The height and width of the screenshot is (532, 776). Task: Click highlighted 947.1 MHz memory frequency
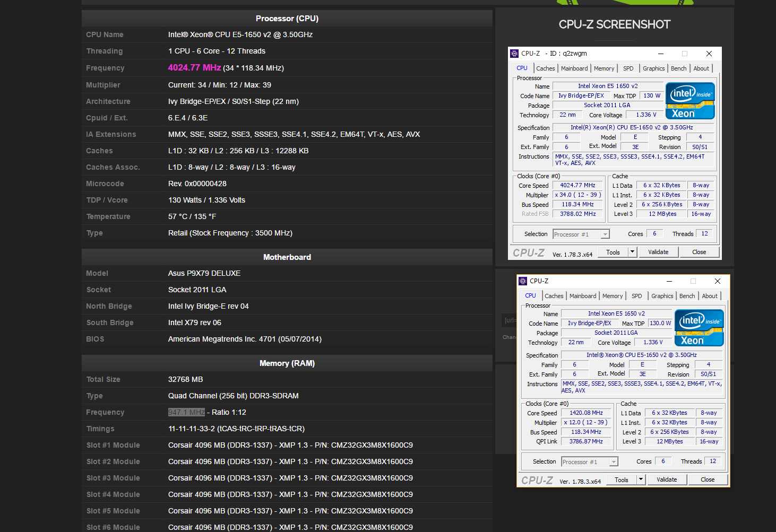coord(186,412)
